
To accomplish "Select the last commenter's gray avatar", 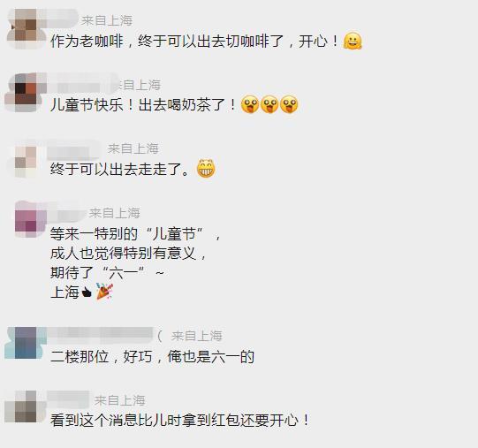I will 25,406.
